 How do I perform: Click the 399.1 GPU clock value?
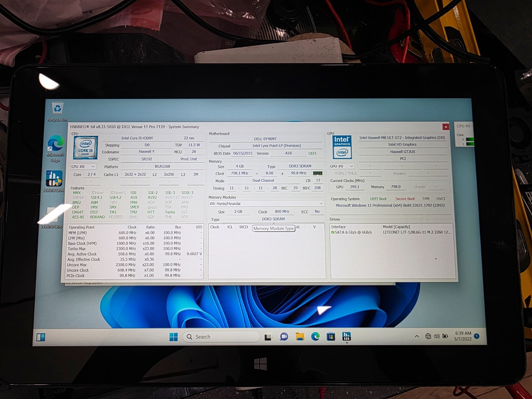354,187
